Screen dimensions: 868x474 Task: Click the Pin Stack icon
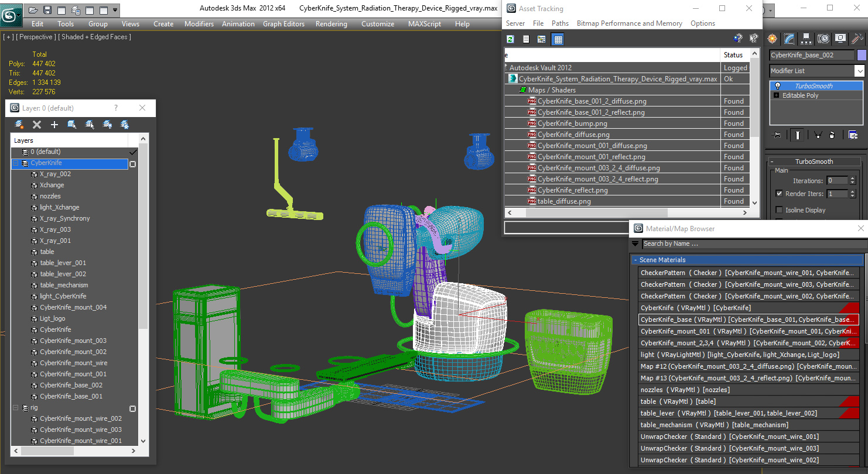tap(777, 135)
